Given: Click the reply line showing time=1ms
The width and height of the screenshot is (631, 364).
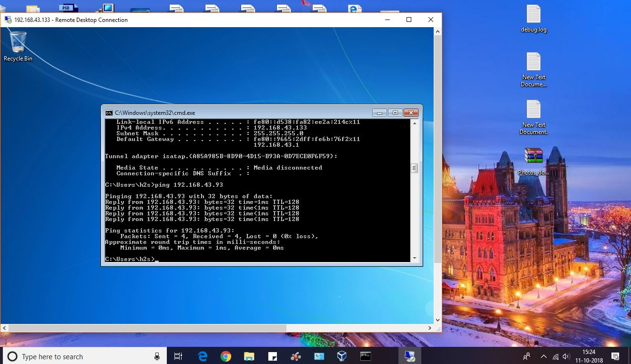Looking at the screenshot, I should [202, 202].
